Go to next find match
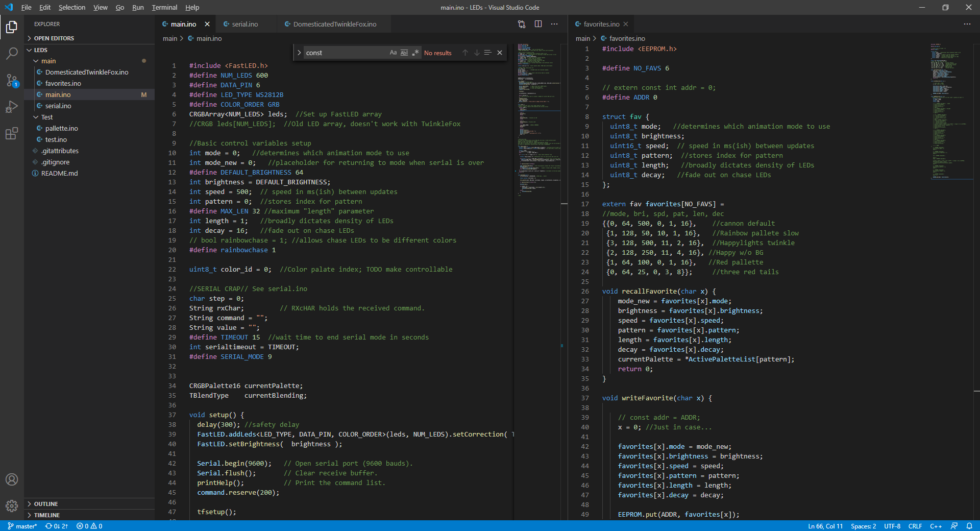This screenshot has width=980, height=531. coord(477,53)
